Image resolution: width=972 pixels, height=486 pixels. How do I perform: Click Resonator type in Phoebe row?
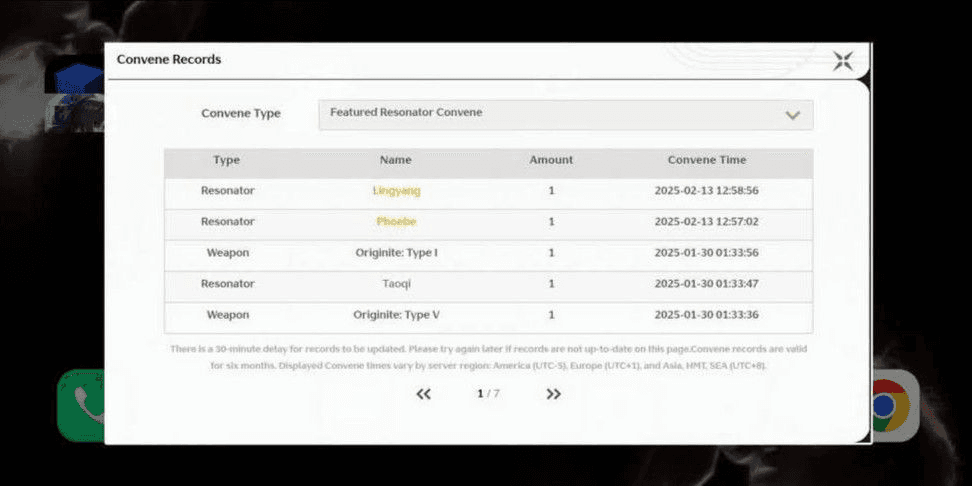(228, 221)
